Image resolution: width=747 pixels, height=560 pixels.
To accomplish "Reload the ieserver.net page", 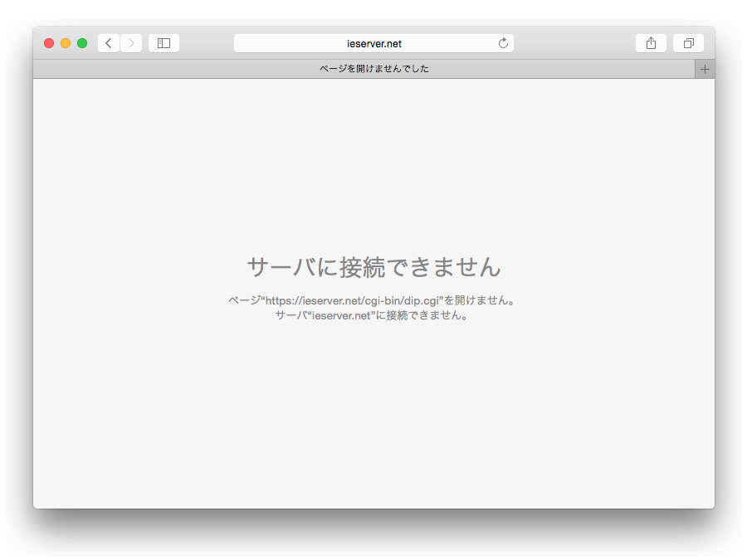I will coord(503,43).
